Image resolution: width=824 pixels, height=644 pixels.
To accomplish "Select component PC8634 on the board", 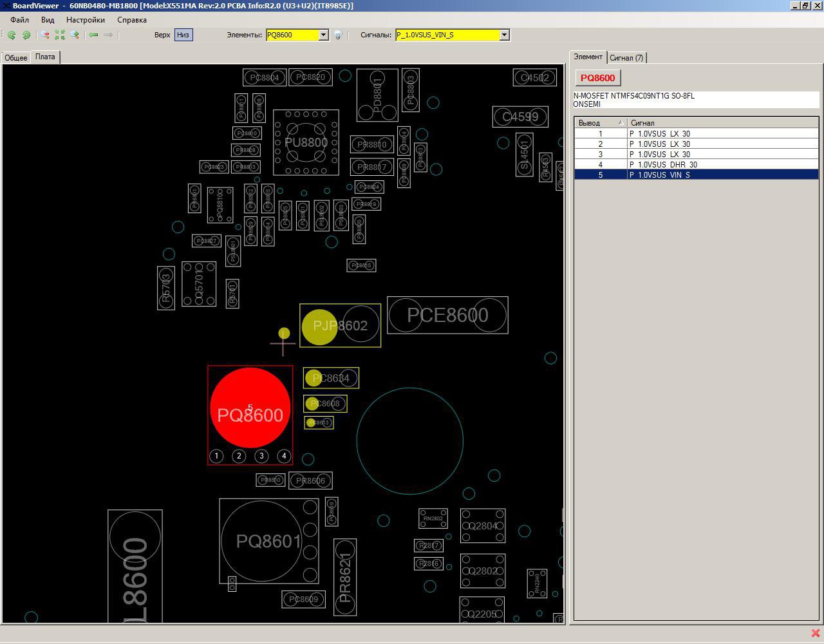I will [331, 378].
